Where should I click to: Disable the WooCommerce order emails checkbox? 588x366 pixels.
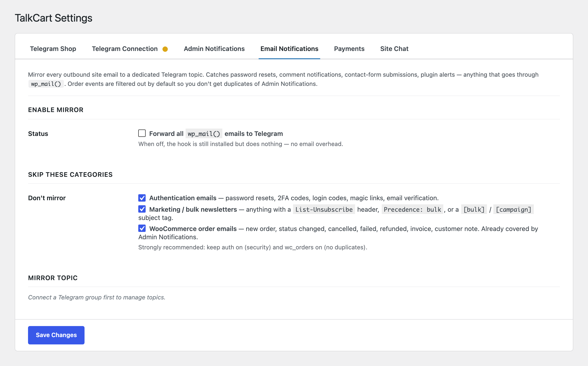(x=142, y=228)
